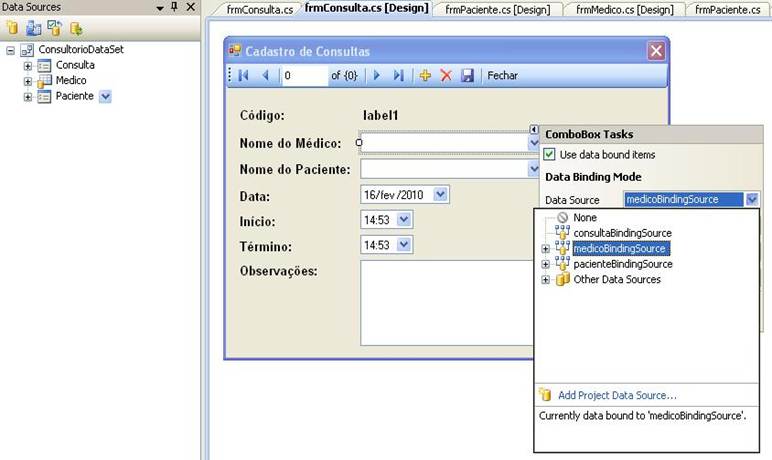
Task: Click the navigator position field
Action: (x=305, y=76)
